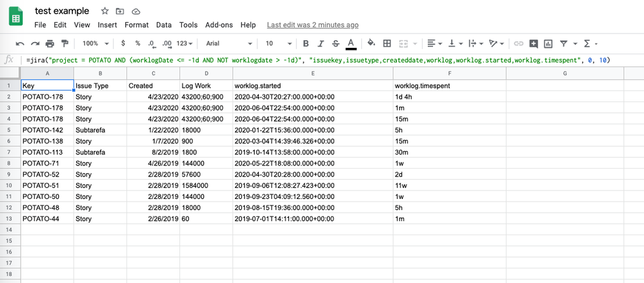Select column A header

[x=47, y=73]
